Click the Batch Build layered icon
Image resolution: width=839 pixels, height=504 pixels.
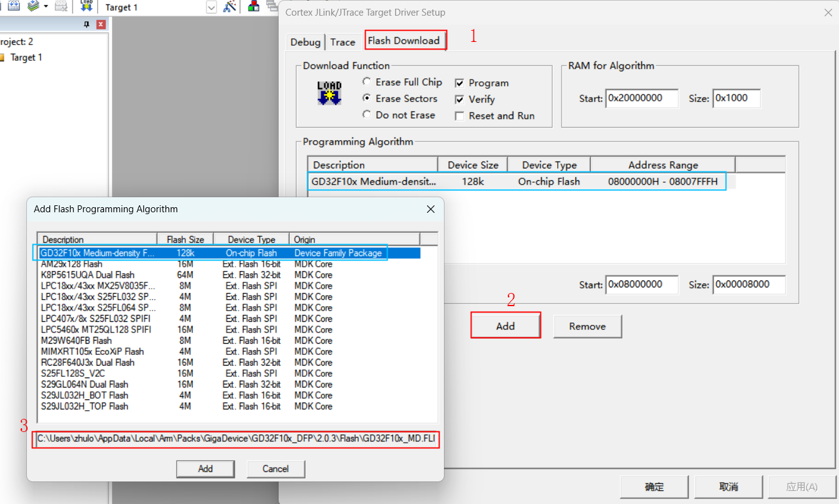tap(33, 6)
